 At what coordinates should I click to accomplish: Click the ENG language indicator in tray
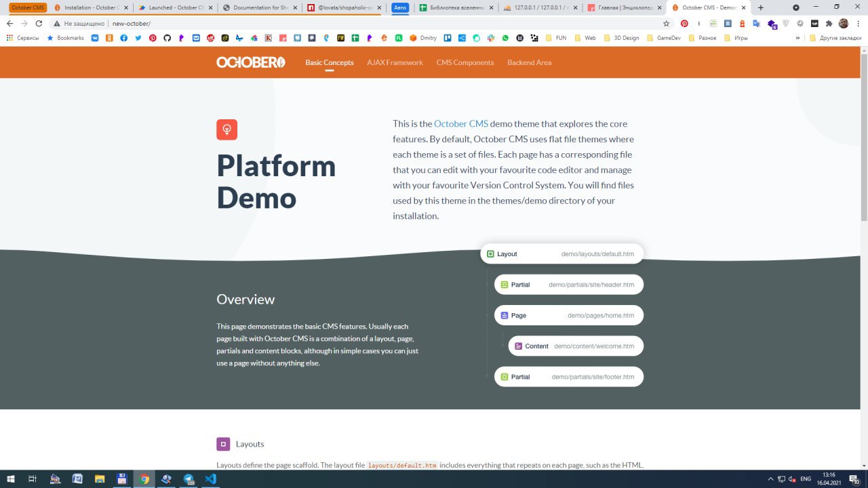click(806, 479)
